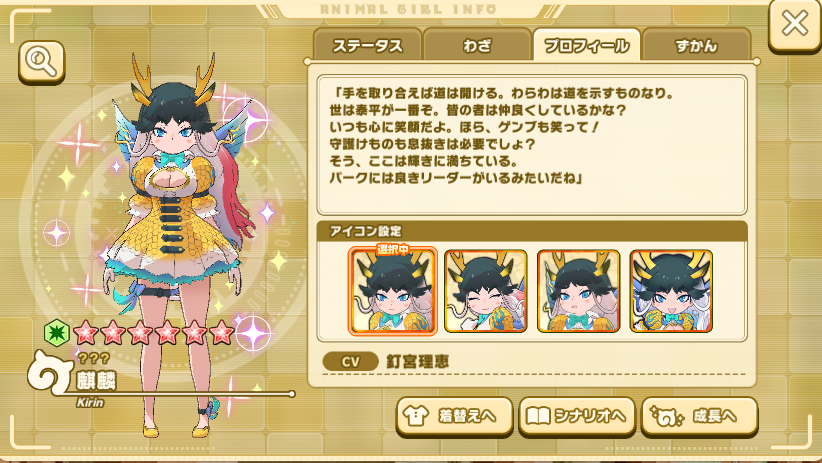This screenshot has height=463, width=822.
Task: Open the ずかん tab
Action: click(696, 46)
